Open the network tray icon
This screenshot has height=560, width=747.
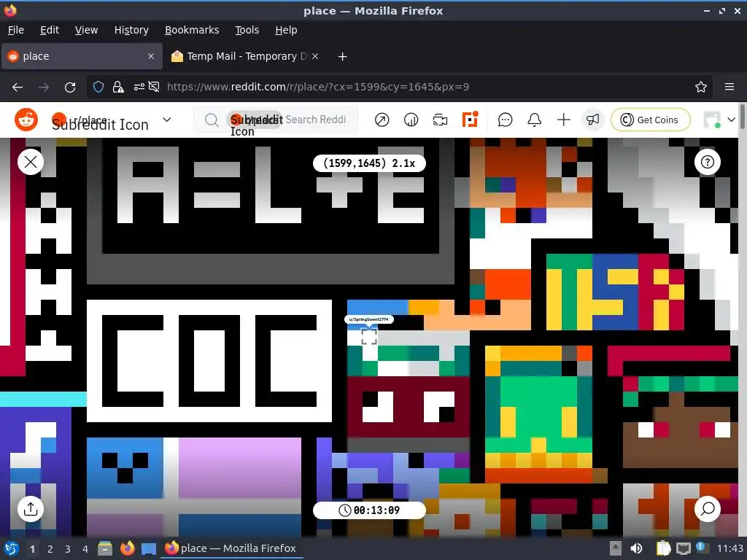[684, 548]
